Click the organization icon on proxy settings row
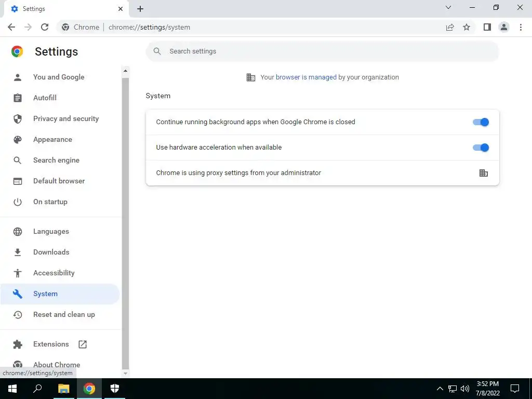Image resolution: width=532 pixels, height=399 pixels. pyautogui.click(x=484, y=173)
